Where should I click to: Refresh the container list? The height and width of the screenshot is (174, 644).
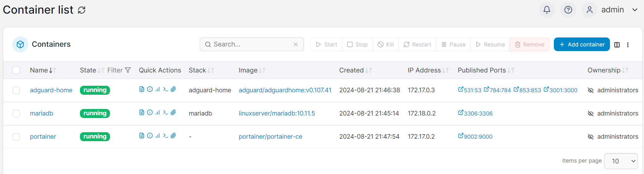click(81, 10)
